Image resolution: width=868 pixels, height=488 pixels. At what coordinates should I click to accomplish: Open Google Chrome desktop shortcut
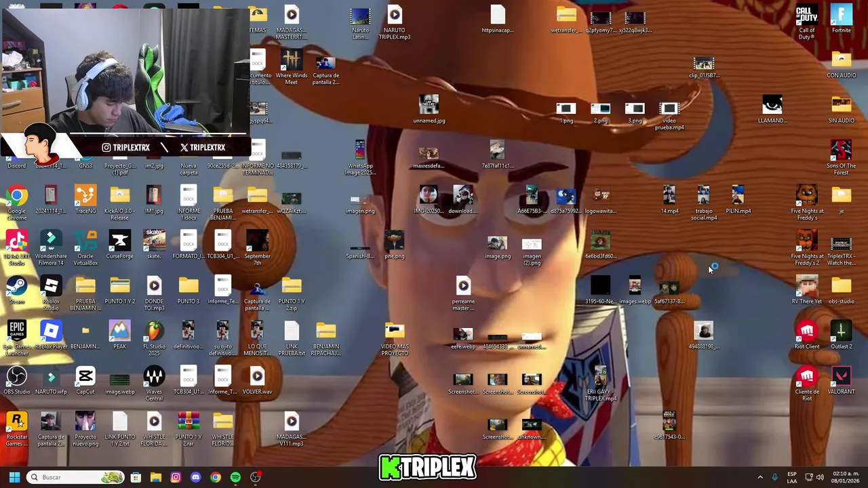pos(17,202)
